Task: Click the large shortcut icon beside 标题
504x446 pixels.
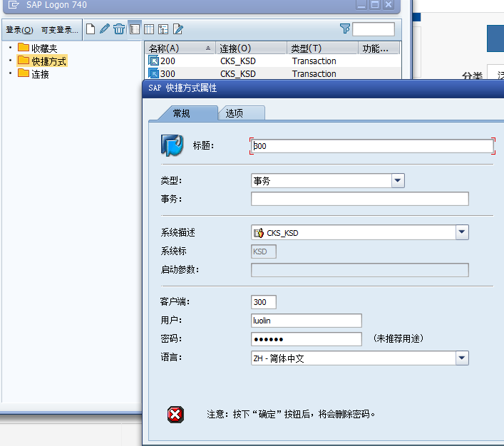Action: click(172, 145)
